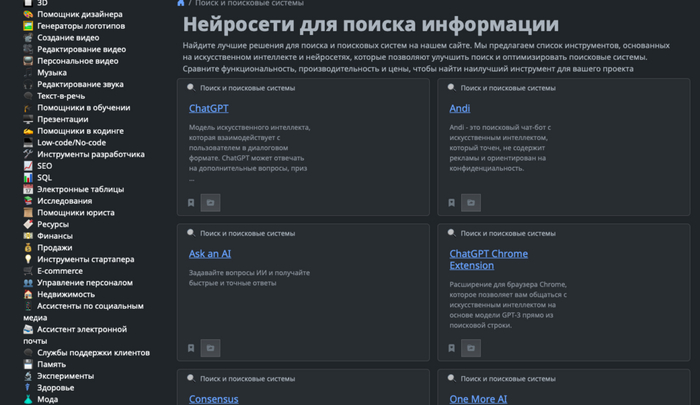Bookmark the Andi card
Image resolution: width=700 pixels, height=405 pixels.
pyautogui.click(x=451, y=203)
